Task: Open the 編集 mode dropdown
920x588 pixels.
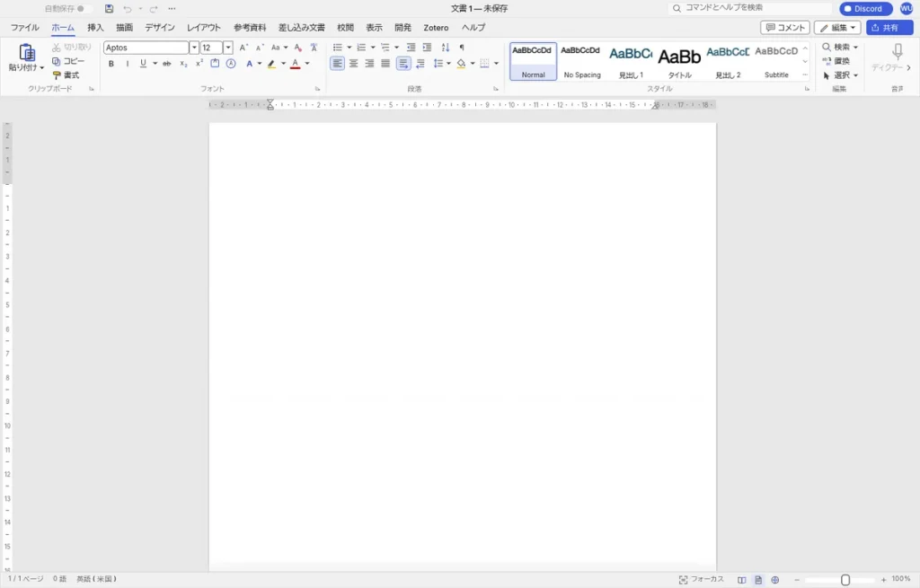Action: (x=837, y=28)
